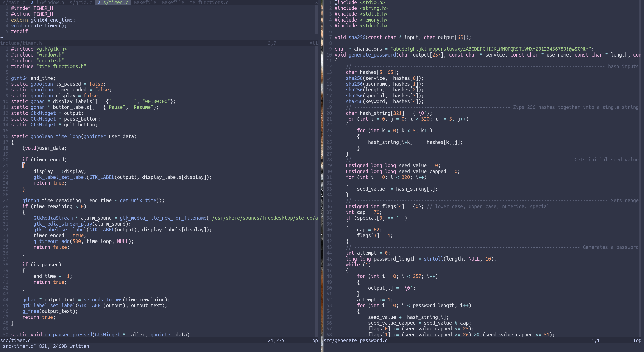
Task: Click the static GtkWidget * pause_button line
Action: point(56,119)
